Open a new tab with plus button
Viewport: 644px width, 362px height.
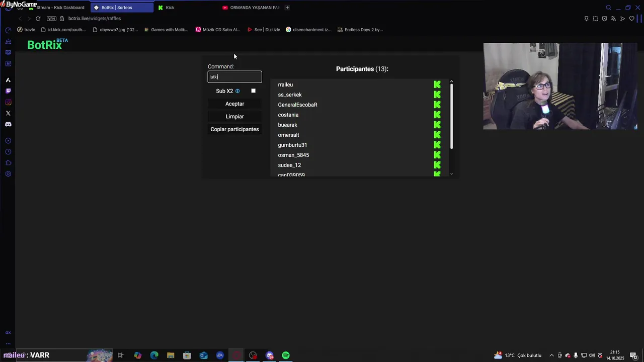click(x=287, y=8)
